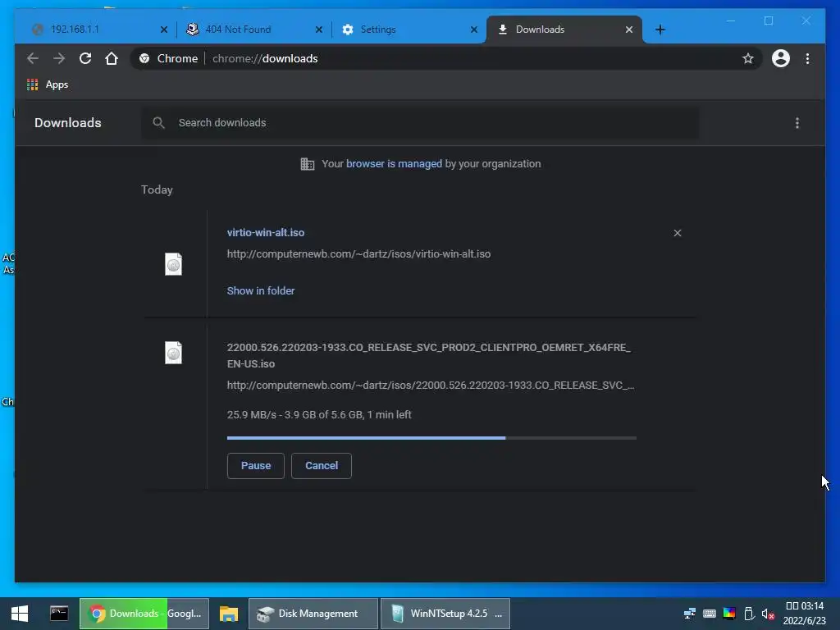Click the building icon beside managed notice
Image resolution: width=840 pixels, height=630 pixels.
click(307, 164)
